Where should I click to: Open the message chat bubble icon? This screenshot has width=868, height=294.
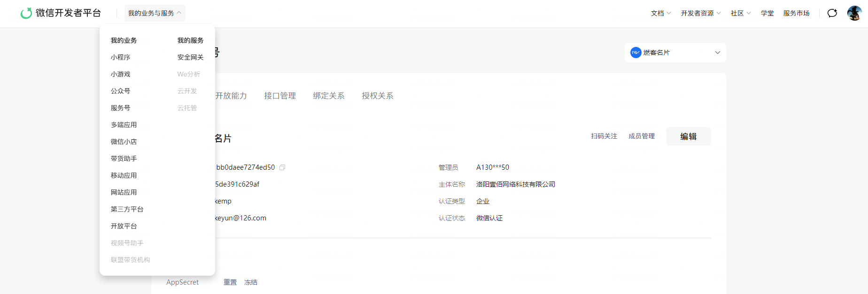[832, 13]
